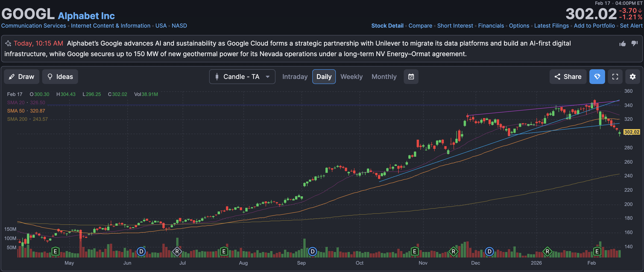This screenshot has height=272, width=644.
Task: Click the Set Alert link
Action: pos(631,26)
